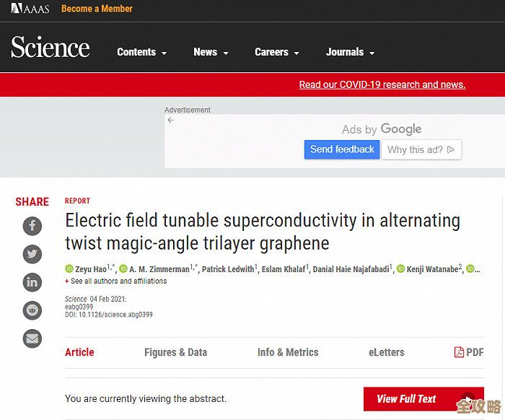This screenshot has width=505, height=420.
Task: Open the News dropdown menu
Action: coord(211,52)
